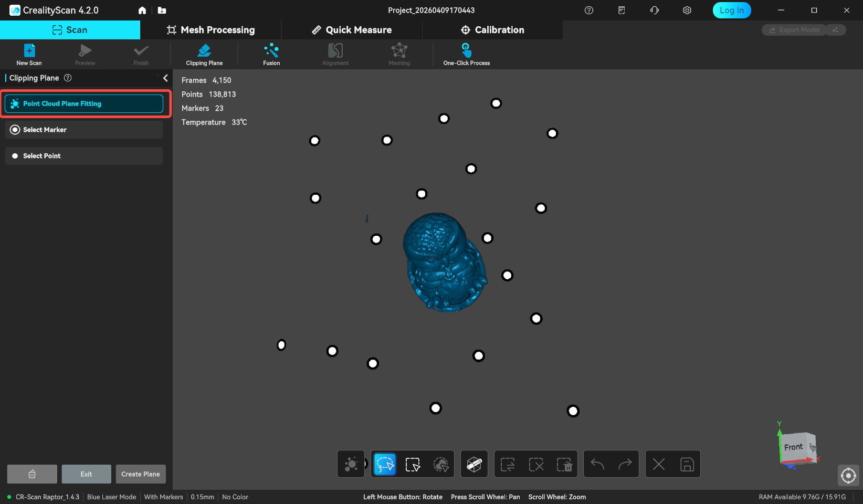Select the lasso selection tool
The height and width of the screenshot is (504, 863).
385,464
